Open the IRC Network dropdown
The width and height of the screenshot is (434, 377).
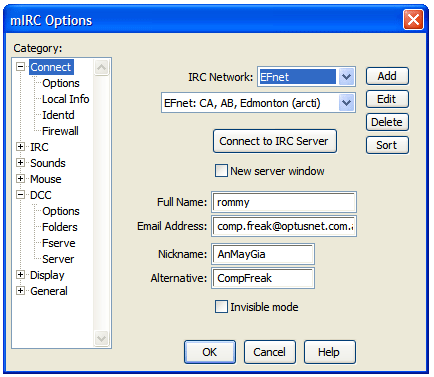[x=346, y=77]
